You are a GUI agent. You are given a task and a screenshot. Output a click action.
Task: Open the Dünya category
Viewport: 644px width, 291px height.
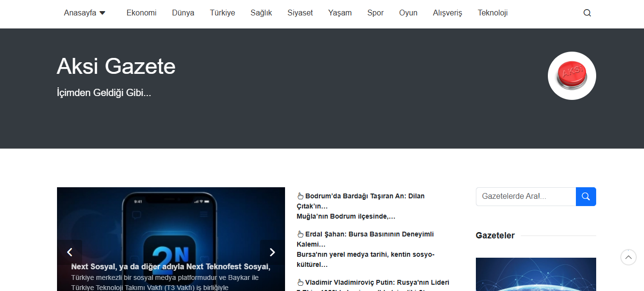pos(183,13)
